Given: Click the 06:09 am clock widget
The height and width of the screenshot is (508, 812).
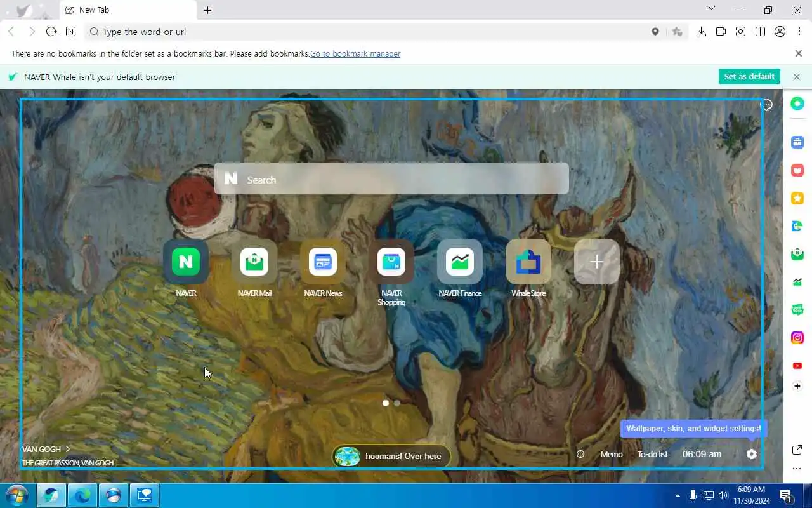Looking at the screenshot, I should [x=702, y=454].
